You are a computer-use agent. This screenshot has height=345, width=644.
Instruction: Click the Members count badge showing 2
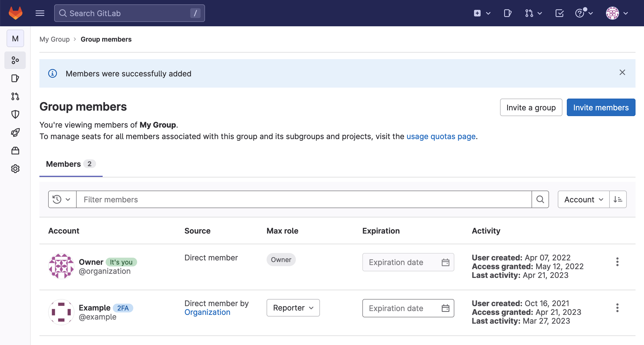[x=89, y=164]
